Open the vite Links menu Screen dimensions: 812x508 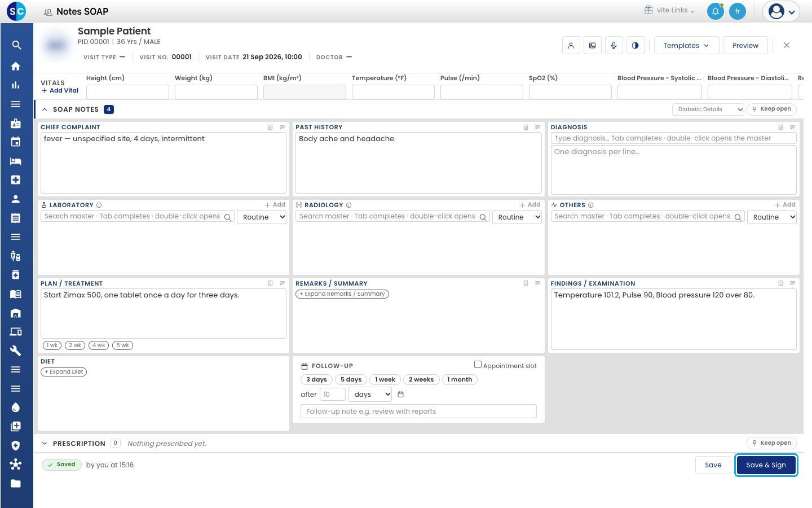pos(669,10)
